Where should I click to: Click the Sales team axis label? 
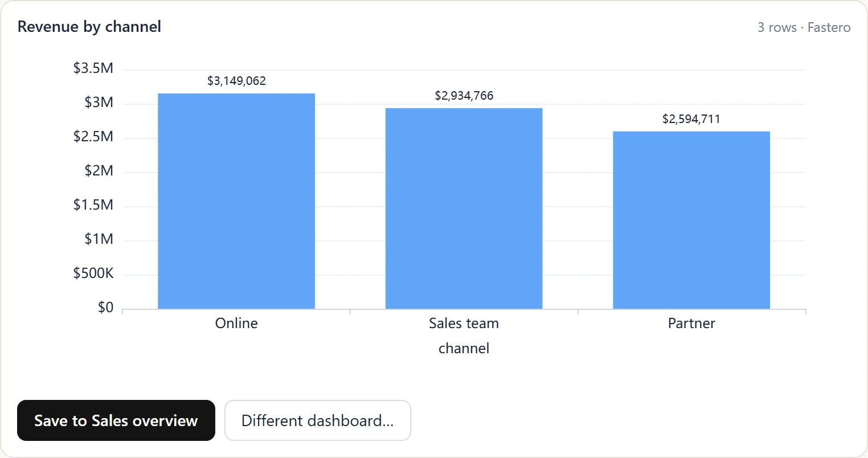coord(464,323)
